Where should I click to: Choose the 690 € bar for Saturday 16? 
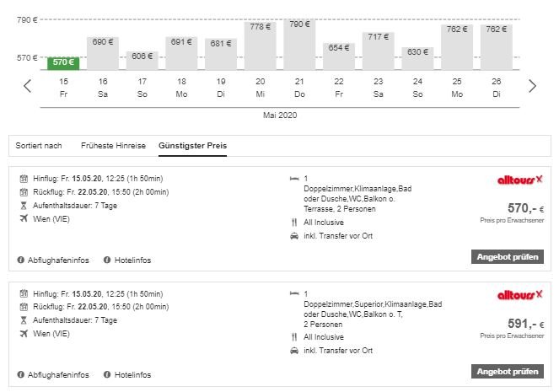pos(103,53)
